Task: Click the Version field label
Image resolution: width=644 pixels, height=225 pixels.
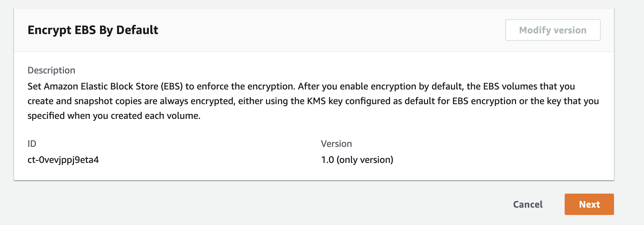Action: [x=336, y=144]
